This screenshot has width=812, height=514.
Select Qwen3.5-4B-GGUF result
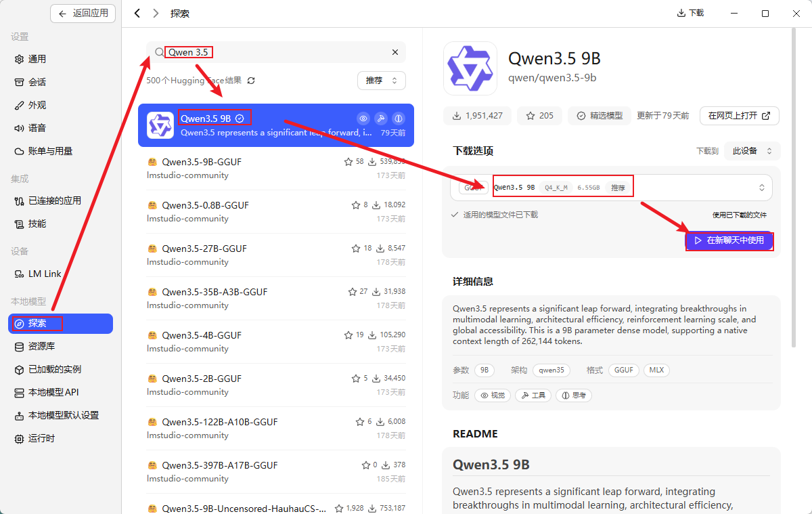coord(276,342)
